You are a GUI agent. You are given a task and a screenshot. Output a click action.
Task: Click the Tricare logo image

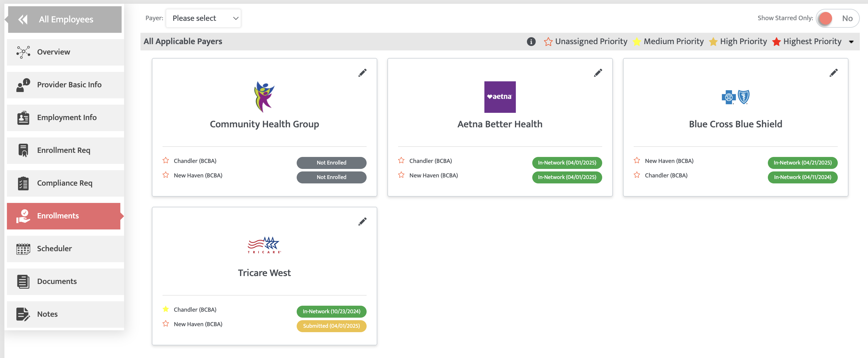264,245
